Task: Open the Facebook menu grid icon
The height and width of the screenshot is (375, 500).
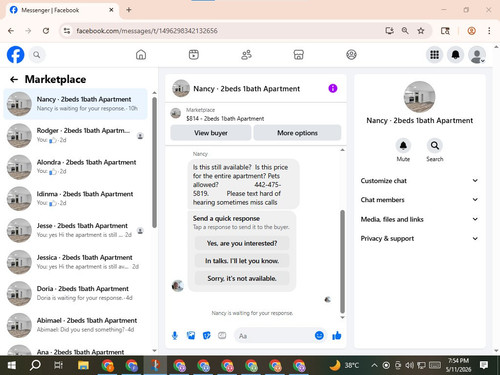Action: (x=434, y=55)
